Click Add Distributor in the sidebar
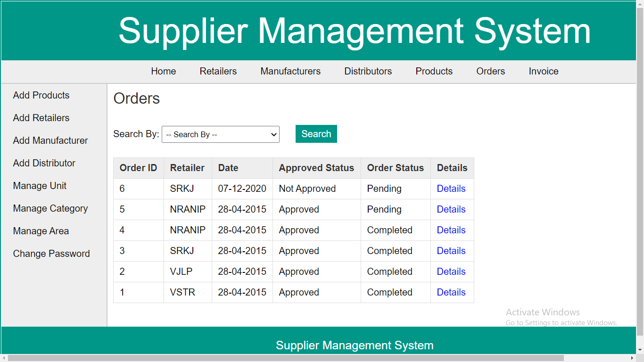 pos(44,163)
